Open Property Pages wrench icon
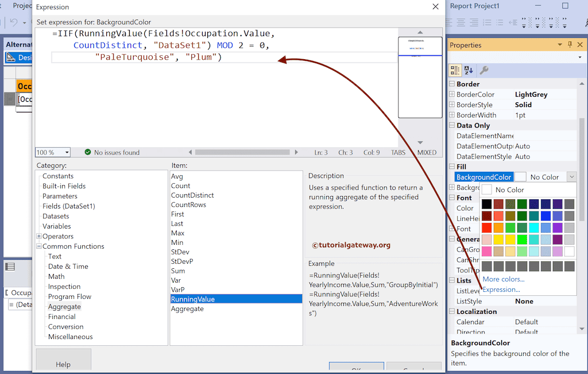 click(x=484, y=70)
